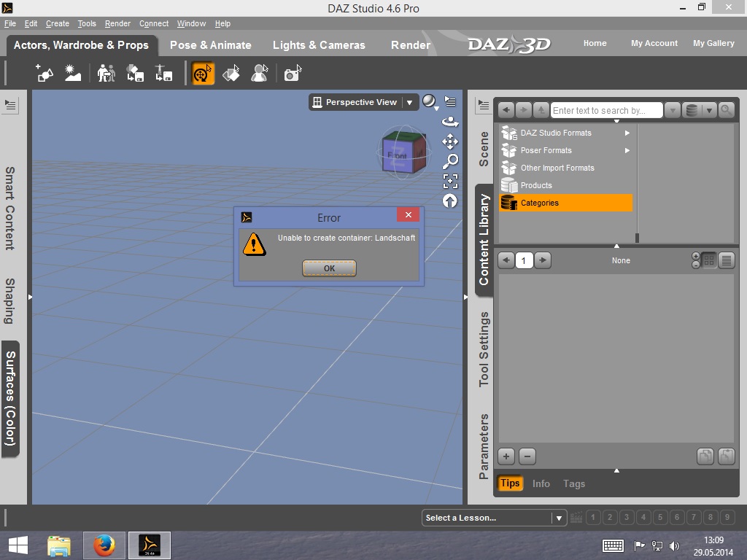The width and height of the screenshot is (747, 560).
Task: Click the copy icon at bottom of library
Action: [705, 456]
